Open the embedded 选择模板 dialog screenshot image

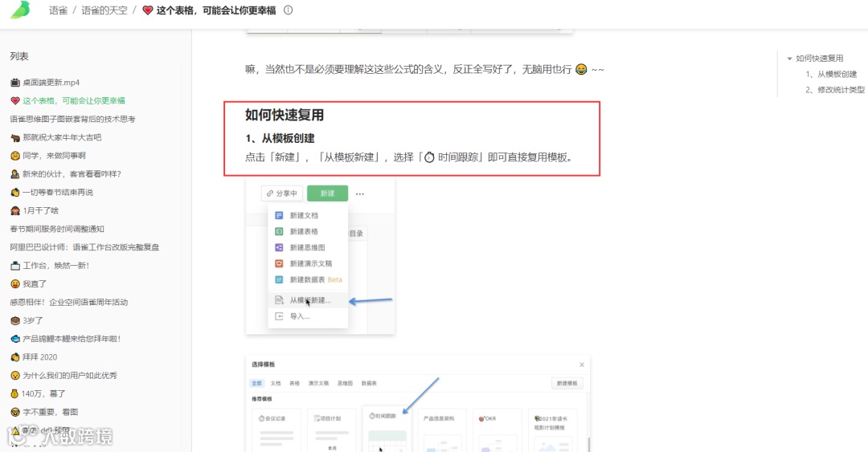pyautogui.click(x=418, y=405)
